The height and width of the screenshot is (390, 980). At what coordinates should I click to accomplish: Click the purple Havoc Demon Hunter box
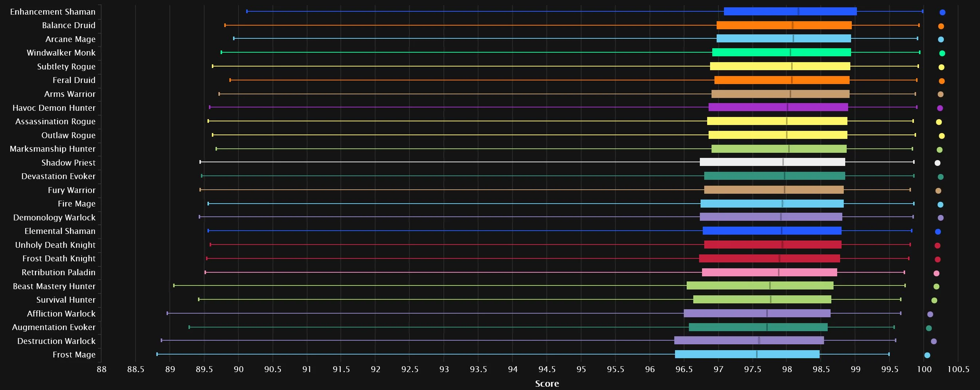coord(778,107)
